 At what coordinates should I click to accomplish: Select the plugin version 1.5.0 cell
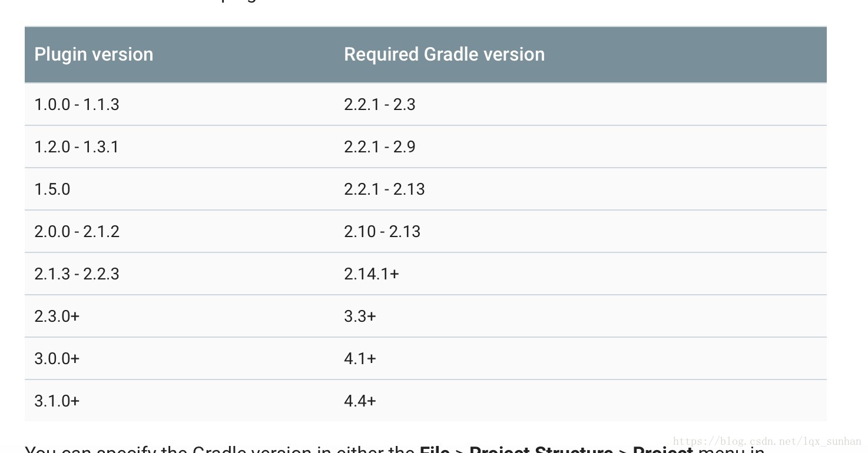click(x=52, y=189)
